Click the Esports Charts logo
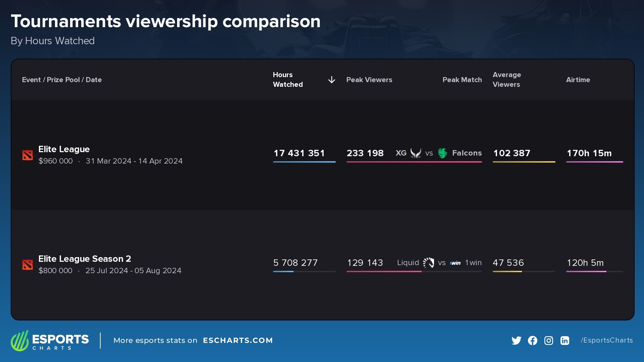Image resolution: width=644 pixels, height=362 pixels. (50, 341)
